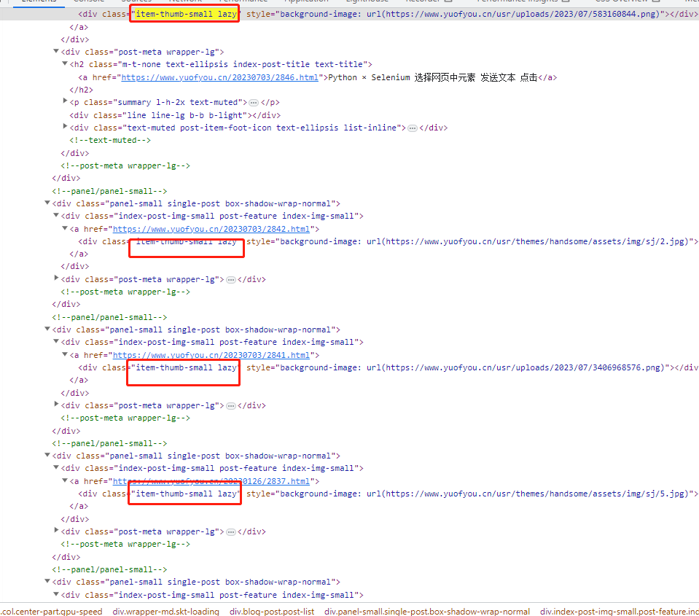Open the 20230703/2841.html href link
The width and height of the screenshot is (699, 616).
(211, 355)
